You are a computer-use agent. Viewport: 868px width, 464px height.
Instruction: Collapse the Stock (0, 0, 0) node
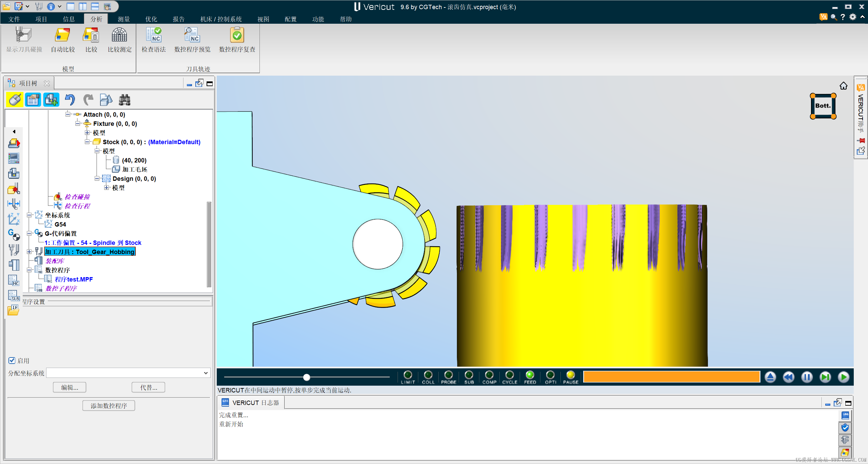(87, 142)
